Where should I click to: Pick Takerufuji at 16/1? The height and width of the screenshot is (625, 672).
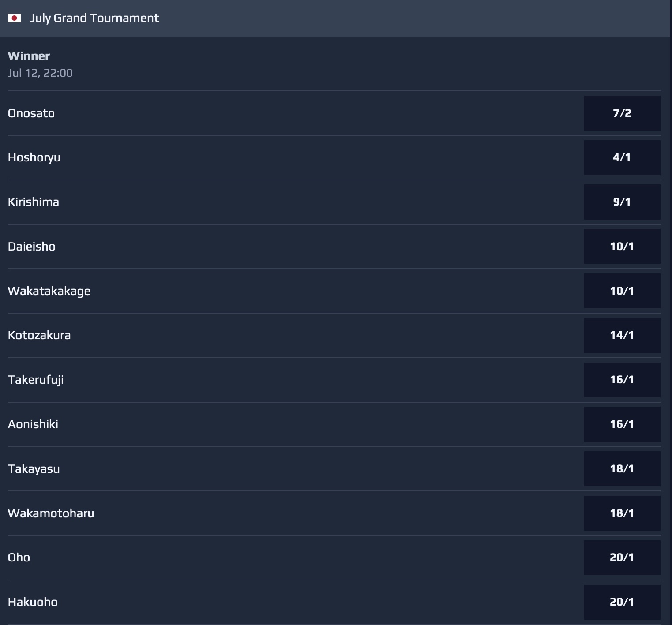pos(622,380)
